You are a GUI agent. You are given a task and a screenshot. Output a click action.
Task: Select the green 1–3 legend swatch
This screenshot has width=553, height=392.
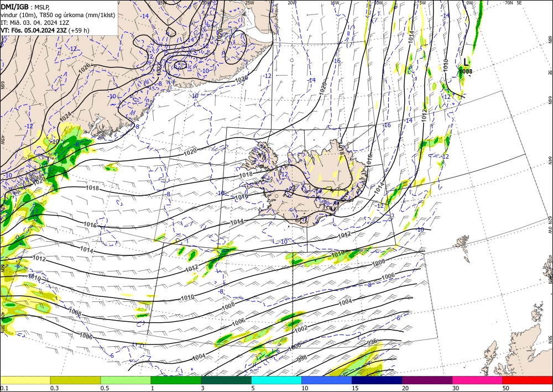point(176,380)
